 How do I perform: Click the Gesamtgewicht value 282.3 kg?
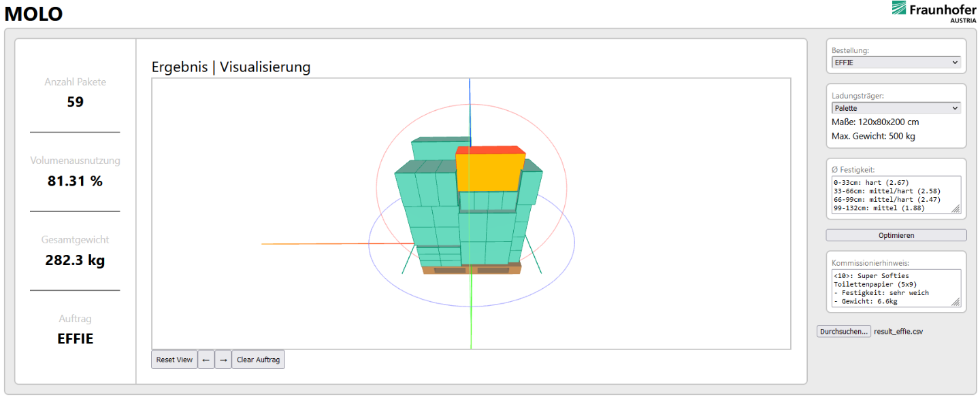[75, 260]
